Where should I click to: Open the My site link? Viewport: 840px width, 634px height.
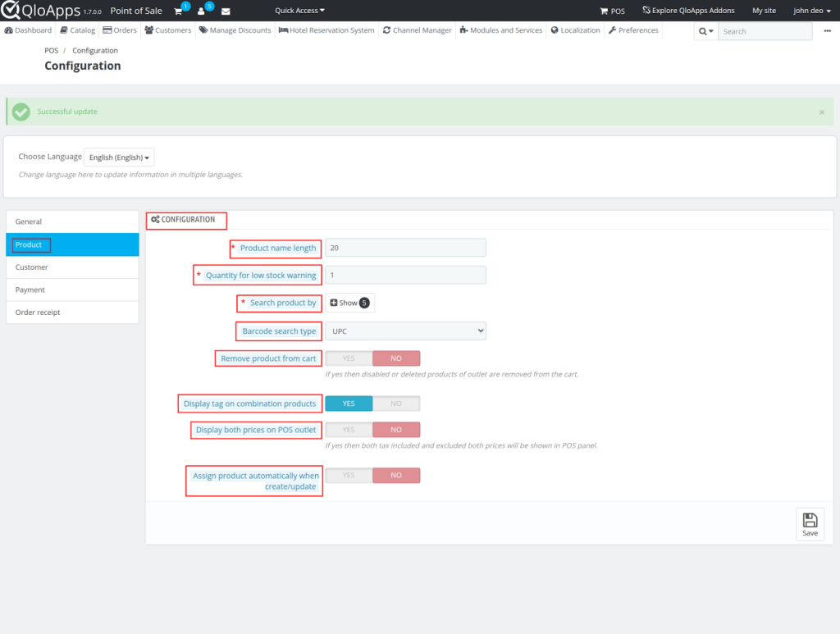[x=764, y=10]
